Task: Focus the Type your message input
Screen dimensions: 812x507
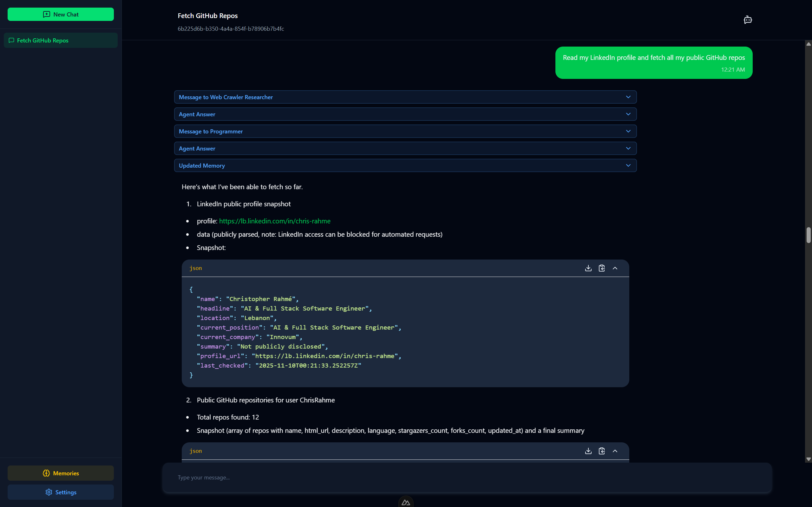Action: tap(466, 477)
